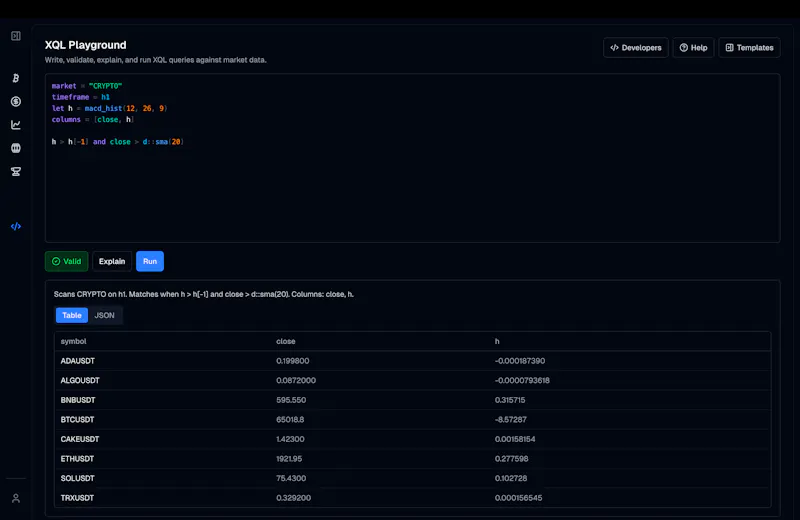Viewport: 800px width, 520px height.
Task: Click the h column header
Action: [x=497, y=341]
